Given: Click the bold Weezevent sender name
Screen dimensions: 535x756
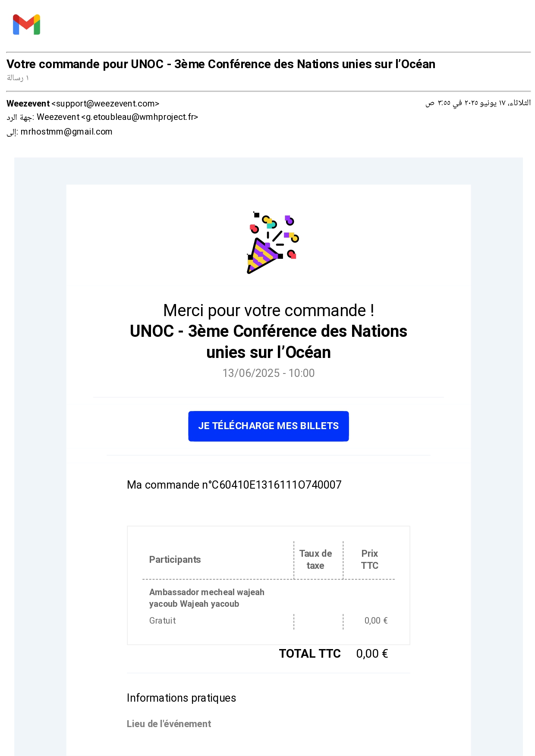Looking at the screenshot, I should click(28, 104).
